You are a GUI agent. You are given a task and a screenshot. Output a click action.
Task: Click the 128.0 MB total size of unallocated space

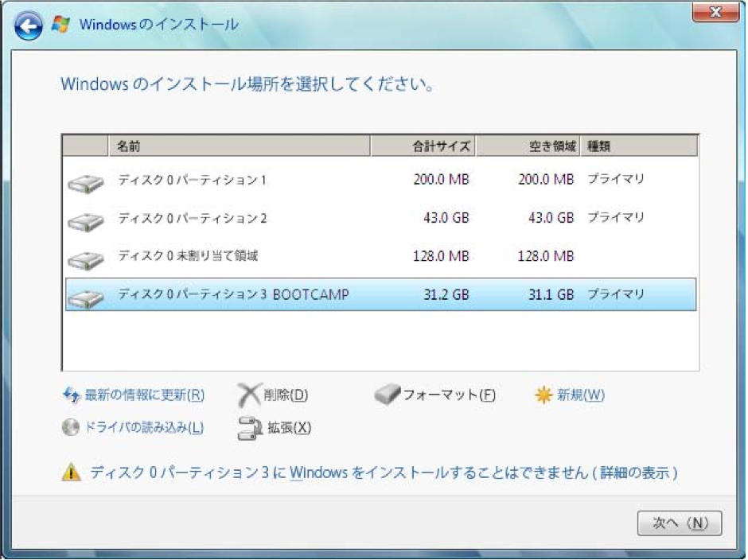(x=442, y=256)
